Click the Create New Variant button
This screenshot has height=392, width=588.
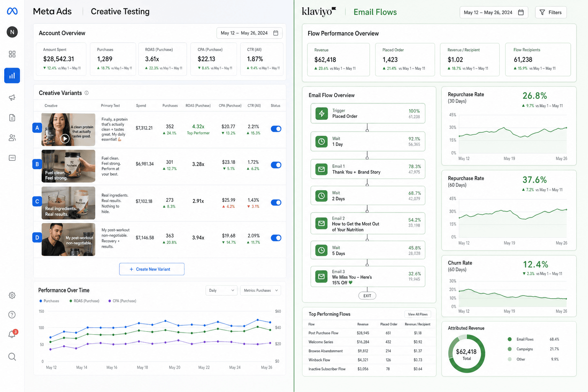pyautogui.click(x=152, y=269)
